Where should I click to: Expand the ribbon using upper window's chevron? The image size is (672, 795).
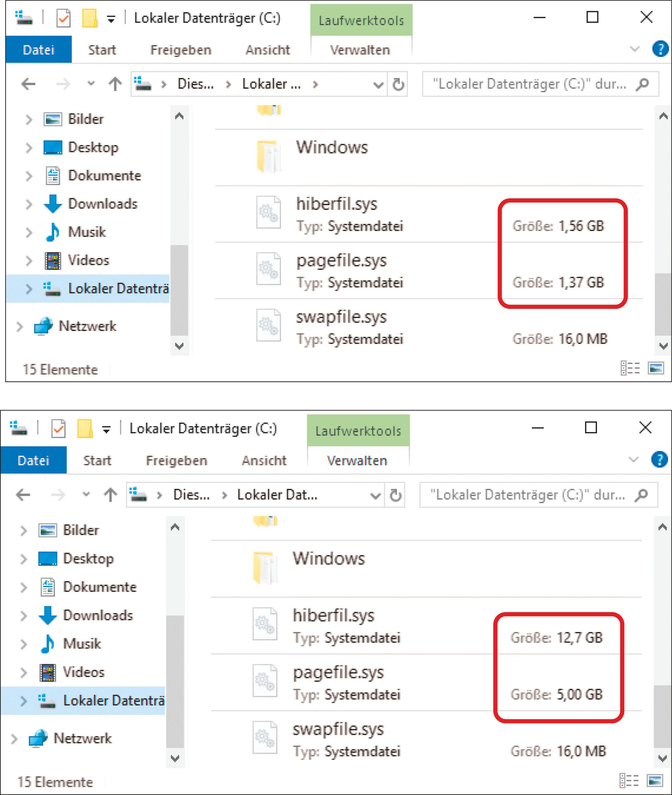click(x=635, y=49)
